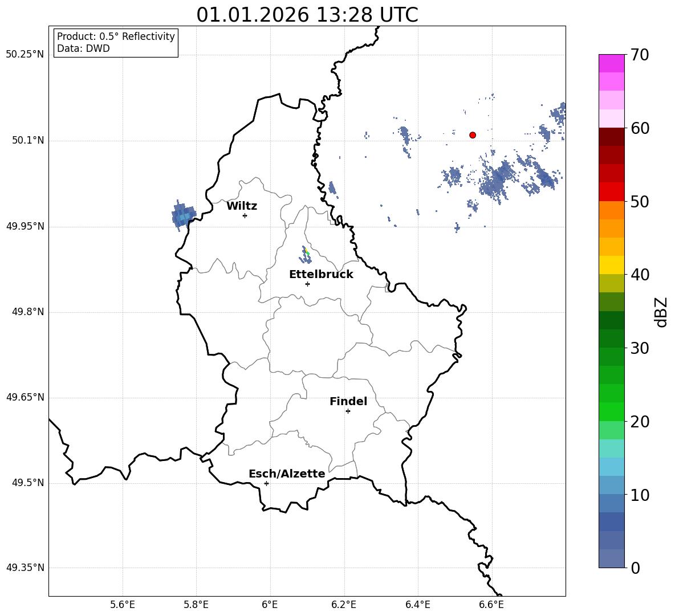This screenshot has height=616, width=675.
Task: Click the 49.95°N latitude label
Action: click(x=25, y=226)
